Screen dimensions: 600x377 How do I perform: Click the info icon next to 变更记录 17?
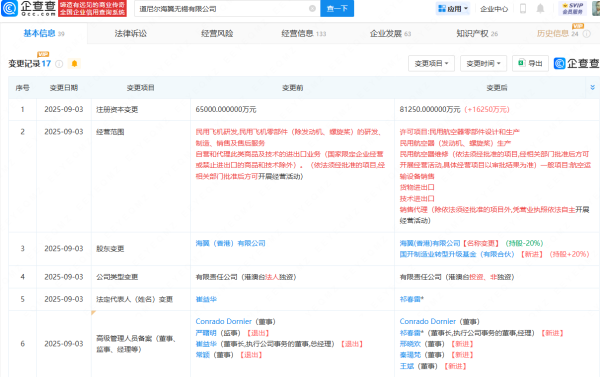coord(59,64)
